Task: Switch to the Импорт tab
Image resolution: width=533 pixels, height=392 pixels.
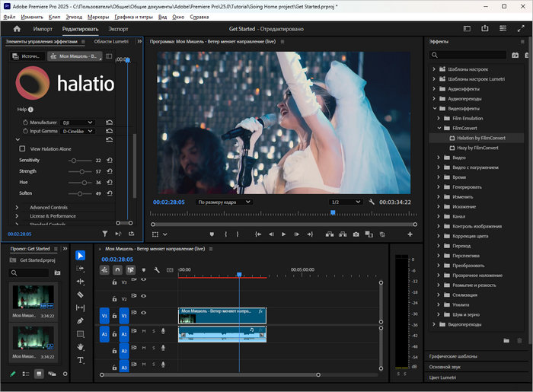Action: (43, 29)
